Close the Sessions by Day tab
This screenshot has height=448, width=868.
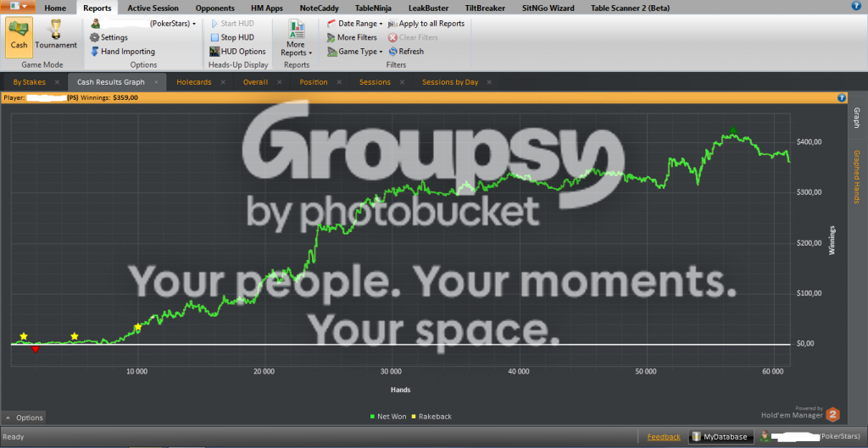point(489,82)
